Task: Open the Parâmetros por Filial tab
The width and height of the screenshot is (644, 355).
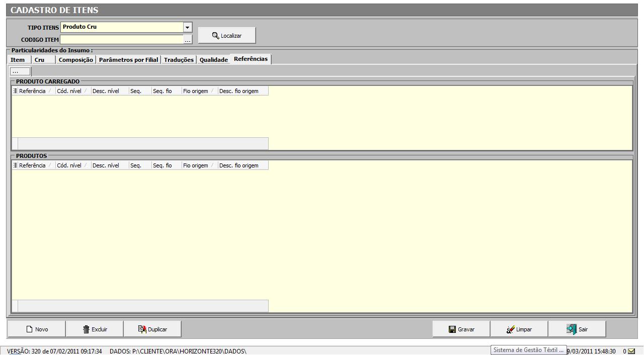Action: tap(128, 60)
